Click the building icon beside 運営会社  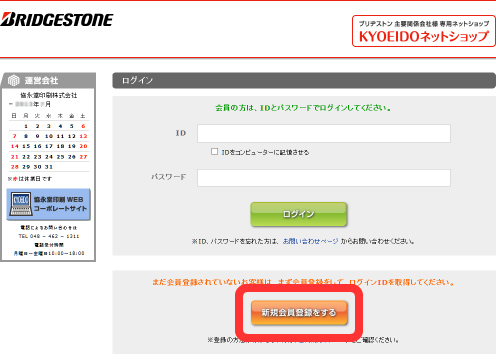coord(14,80)
